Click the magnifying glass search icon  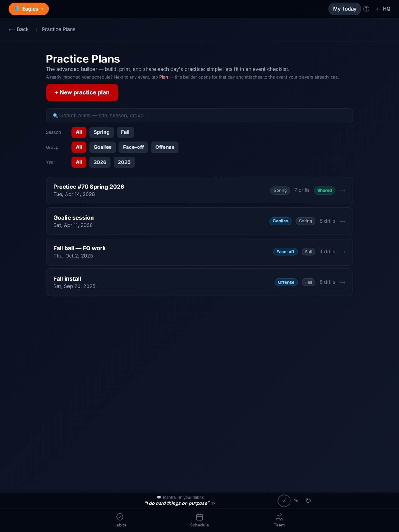[x=55, y=116]
